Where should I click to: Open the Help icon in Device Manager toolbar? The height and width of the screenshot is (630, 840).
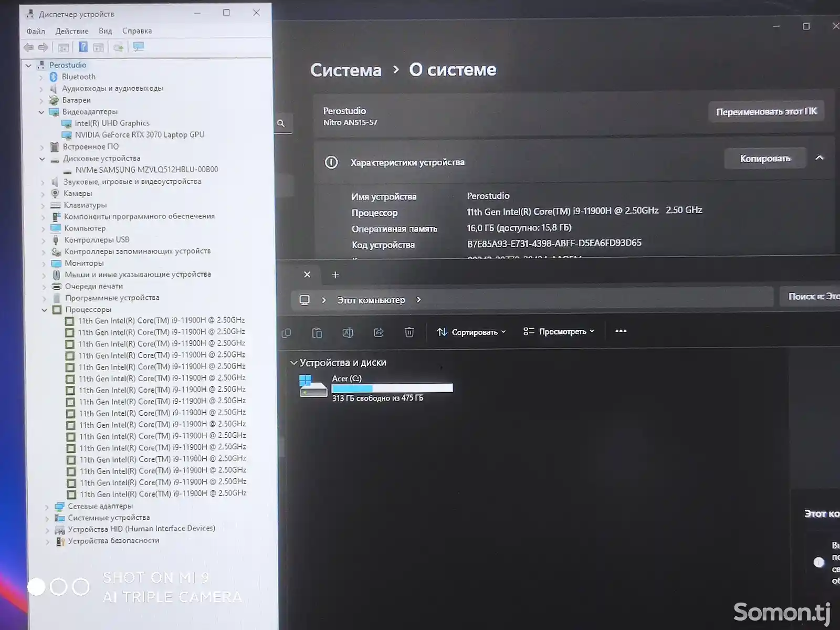[x=83, y=47]
